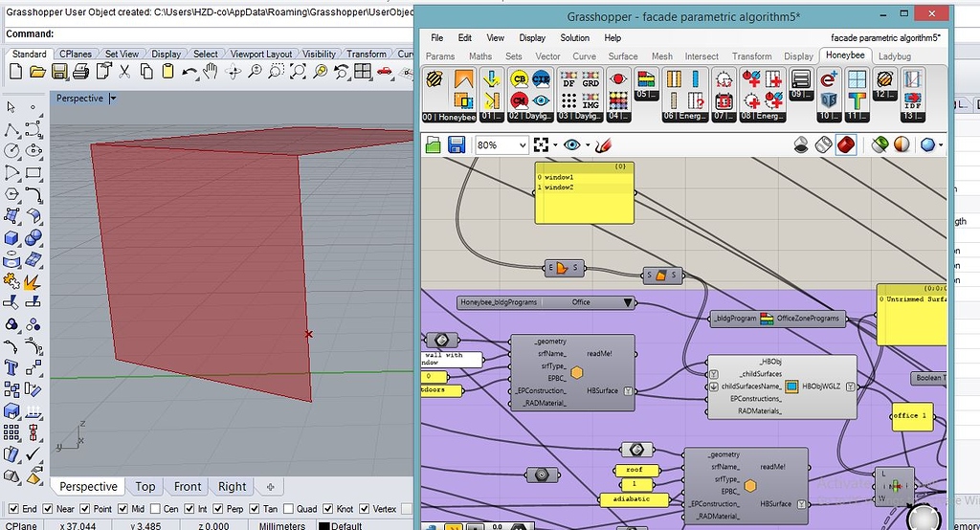Toggle the Knot osnap checkbox
980x530 pixels.
[327, 509]
